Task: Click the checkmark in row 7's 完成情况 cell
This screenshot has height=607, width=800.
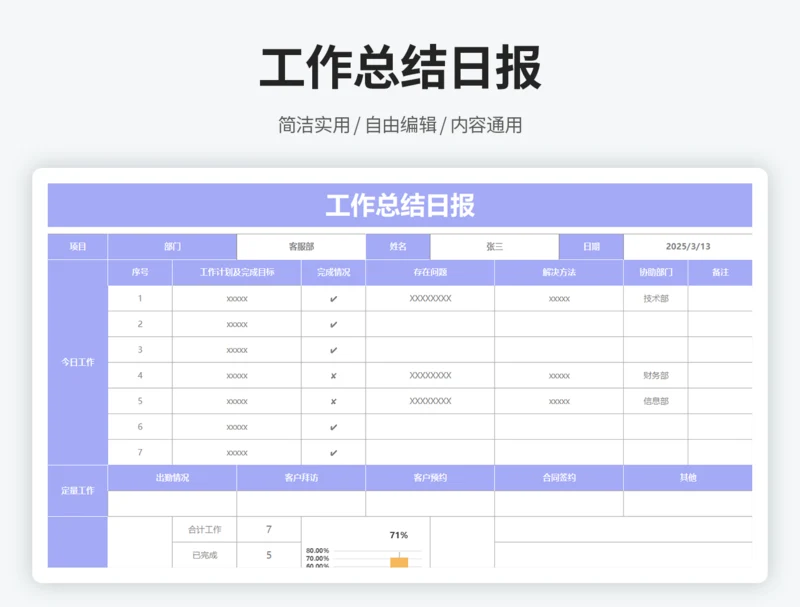Action: pyautogui.click(x=333, y=453)
